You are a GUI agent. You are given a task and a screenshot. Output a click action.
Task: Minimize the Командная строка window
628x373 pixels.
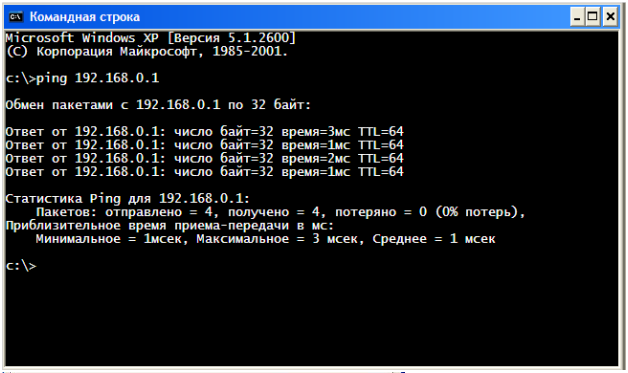tap(577, 17)
